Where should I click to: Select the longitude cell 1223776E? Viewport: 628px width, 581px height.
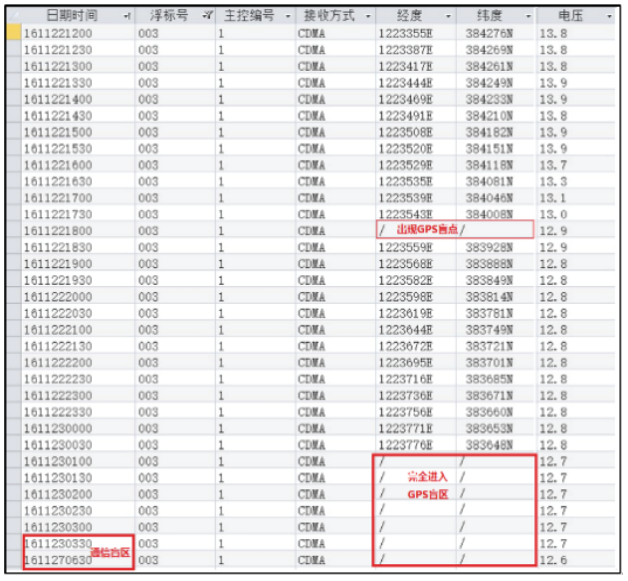click(405, 444)
